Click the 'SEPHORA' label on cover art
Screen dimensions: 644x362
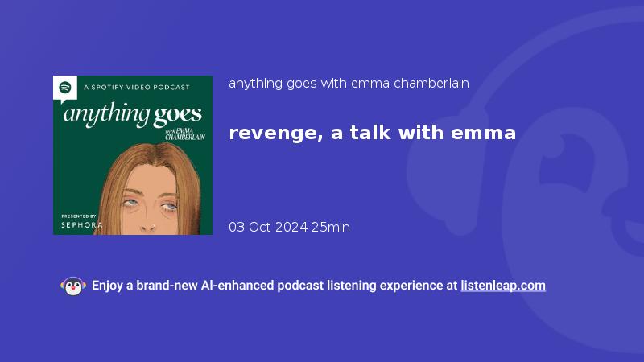82,225
